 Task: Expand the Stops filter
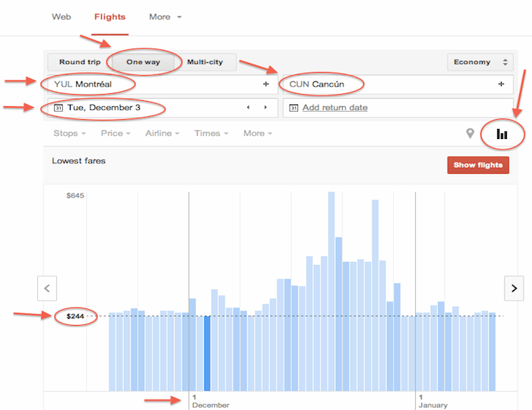click(x=70, y=133)
